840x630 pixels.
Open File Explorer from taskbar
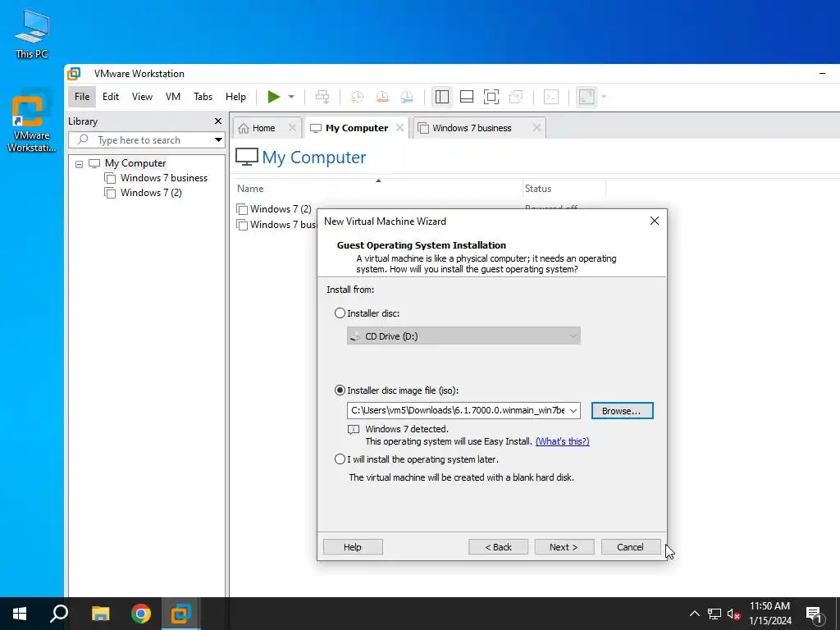click(x=100, y=614)
